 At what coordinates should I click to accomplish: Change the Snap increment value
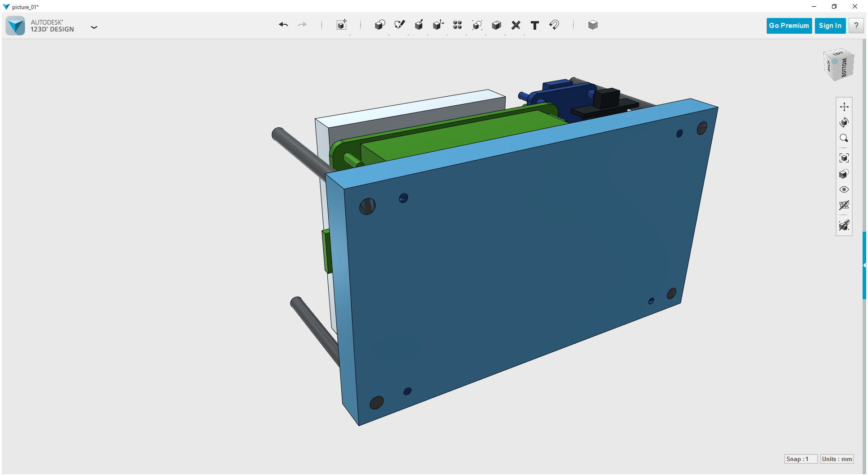click(800, 459)
